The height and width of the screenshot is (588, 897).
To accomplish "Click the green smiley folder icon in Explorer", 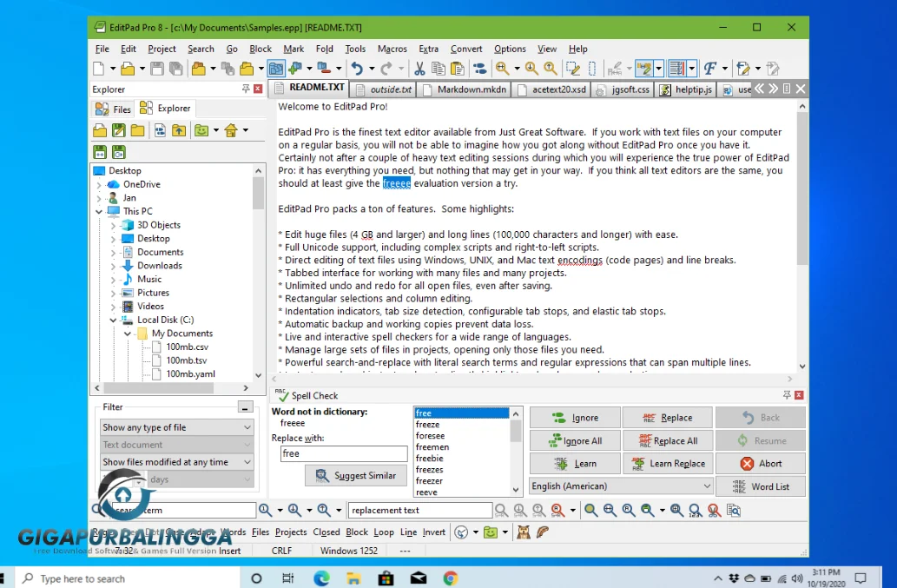I will click(x=201, y=130).
